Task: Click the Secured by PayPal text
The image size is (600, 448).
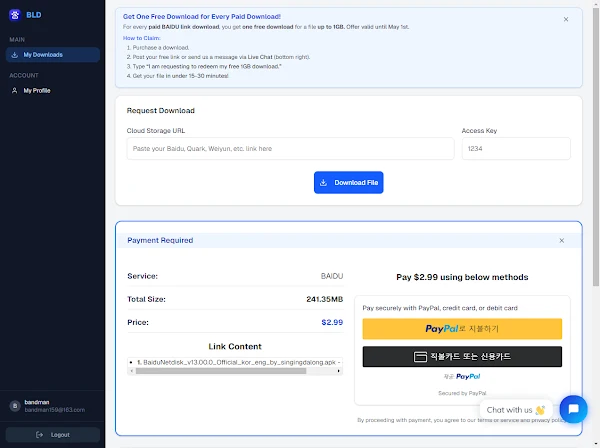Action: coord(462,393)
